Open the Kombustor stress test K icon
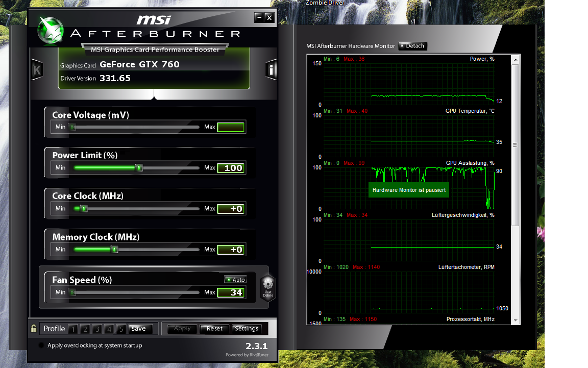The image size is (588, 368). pos(37,70)
